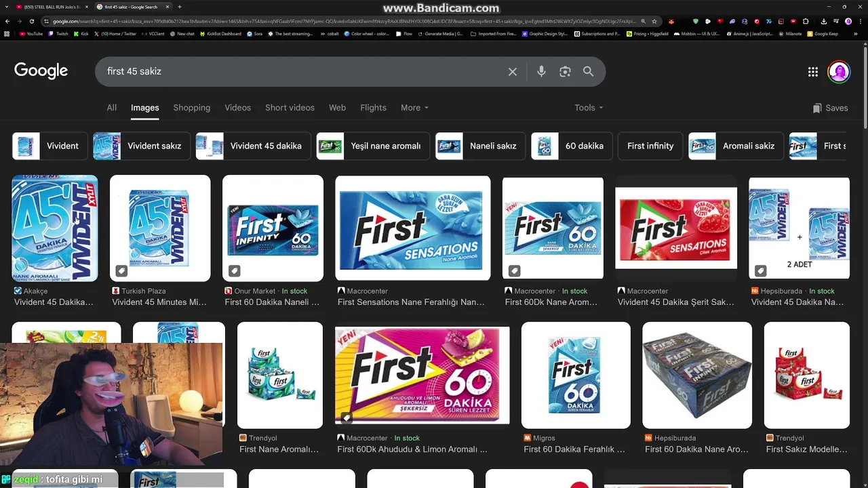Image resolution: width=868 pixels, height=488 pixels.
Task: Open Hepsiburada First 60 Dakika Nane link
Action: tap(696, 449)
